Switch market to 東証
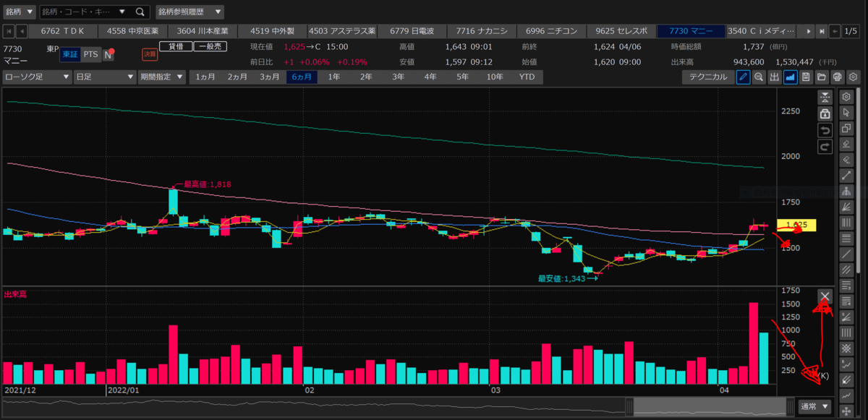 (70, 54)
